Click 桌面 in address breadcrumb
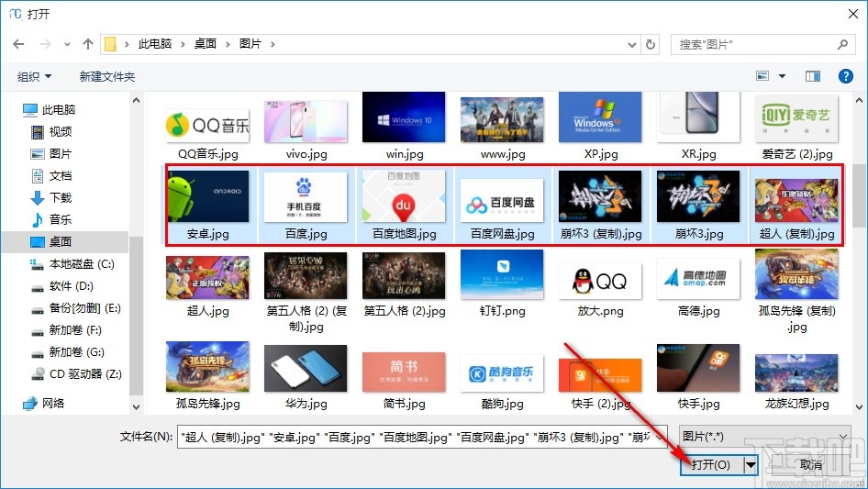Screen dimensions: 868x489 pyautogui.click(x=205, y=44)
